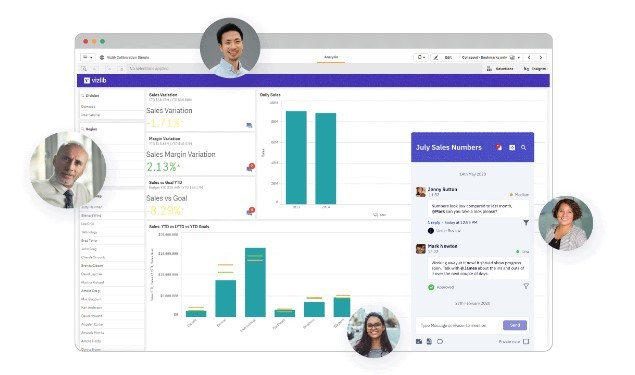The image size is (635, 375).
Task: Click the filter icon on Mark Newton's comment
Action: (x=526, y=286)
